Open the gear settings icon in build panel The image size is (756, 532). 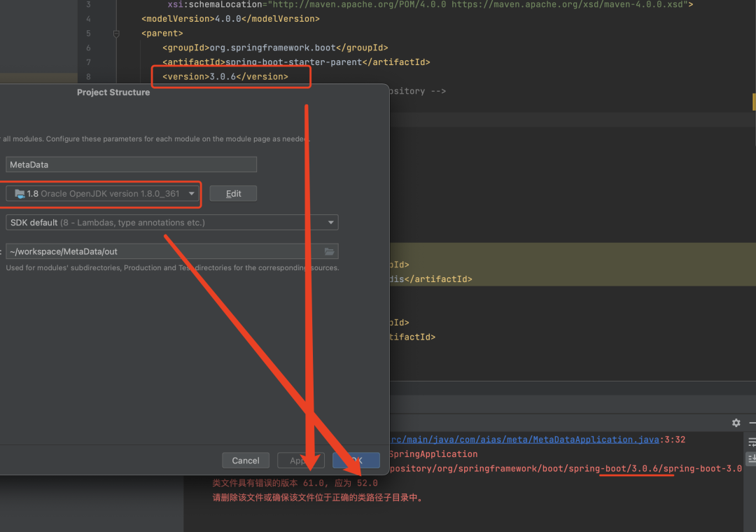[736, 423]
